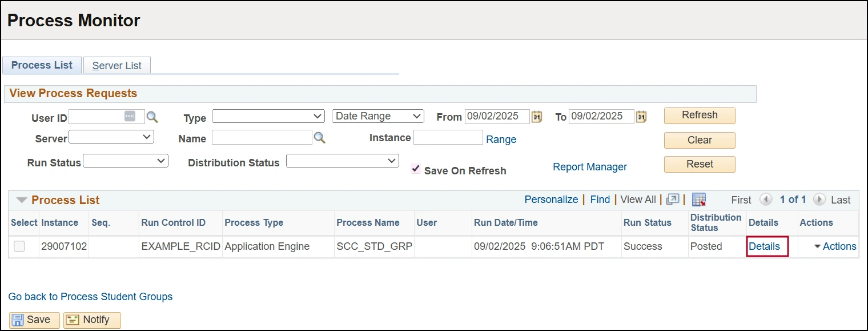The width and height of the screenshot is (868, 331).
Task: Click the download to spreadsheet grid icon
Action: [x=699, y=200]
